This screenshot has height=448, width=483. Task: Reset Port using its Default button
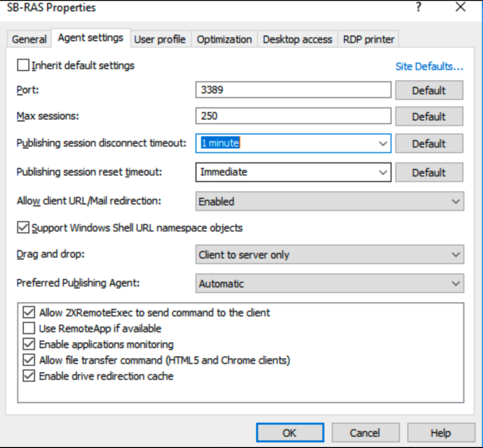pyautogui.click(x=429, y=90)
